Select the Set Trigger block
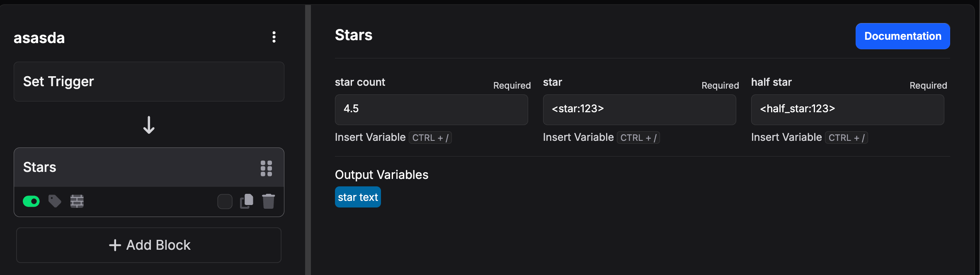This screenshot has width=980, height=275. pyautogui.click(x=149, y=82)
